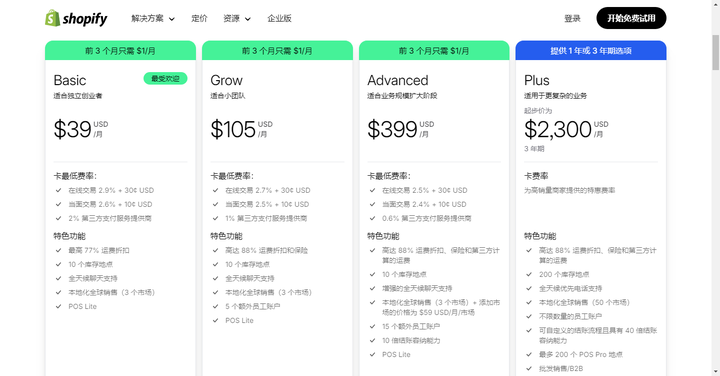
Task: Click 当面交易 2.6% + 10¢ USD row
Action: pos(110,204)
